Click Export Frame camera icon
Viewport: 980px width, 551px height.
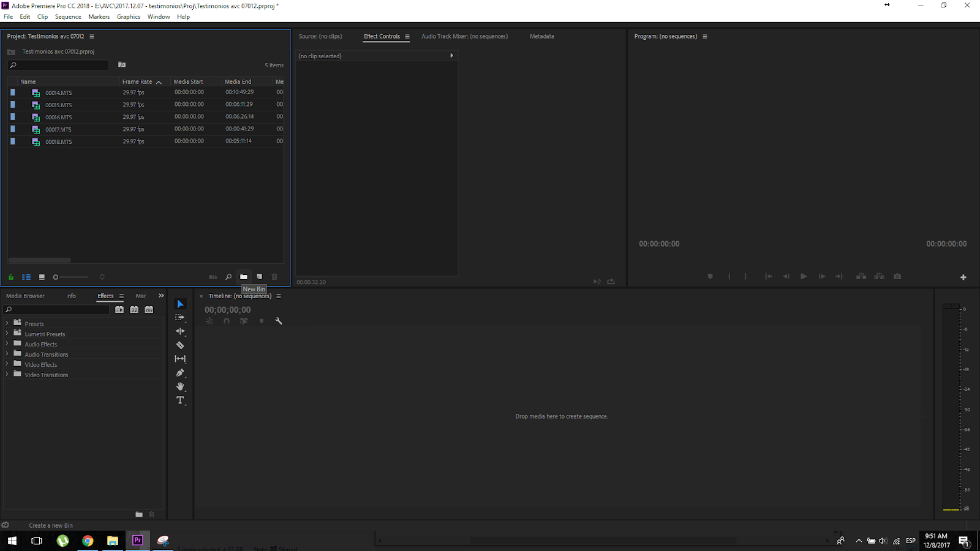coord(897,277)
